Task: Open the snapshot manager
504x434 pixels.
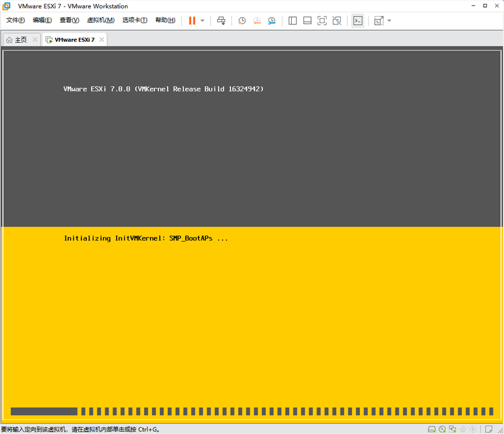Action: pyautogui.click(x=272, y=20)
